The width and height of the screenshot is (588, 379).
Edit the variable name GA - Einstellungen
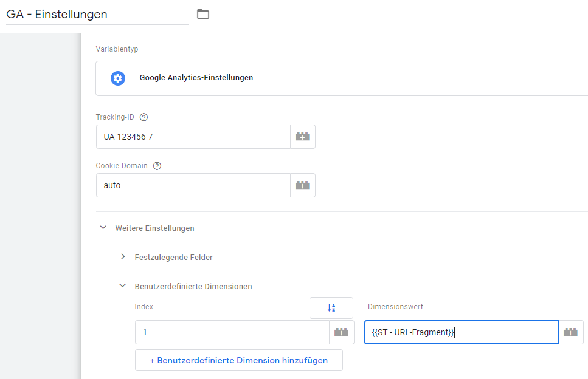click(x=97, y=14)
